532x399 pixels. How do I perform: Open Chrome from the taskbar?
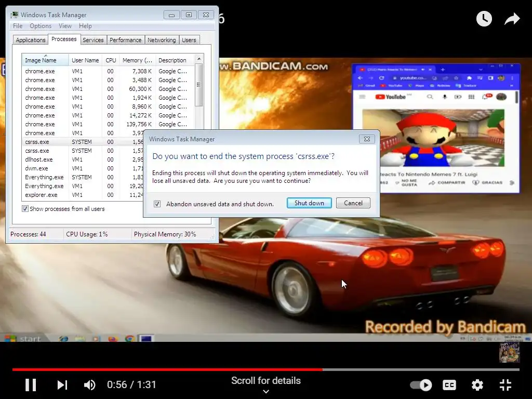pyautogui.click(x=129, y=338)
